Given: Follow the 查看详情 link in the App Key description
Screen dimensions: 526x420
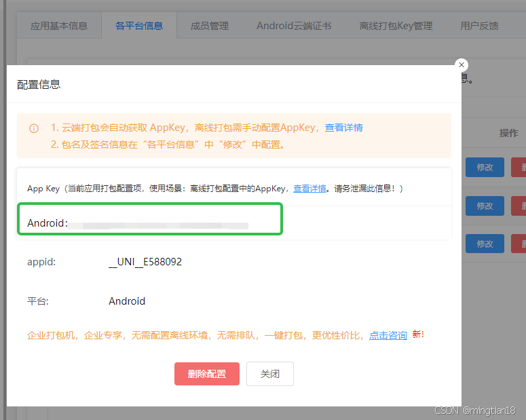Looking at the screenshot, I should pos(309,189).
